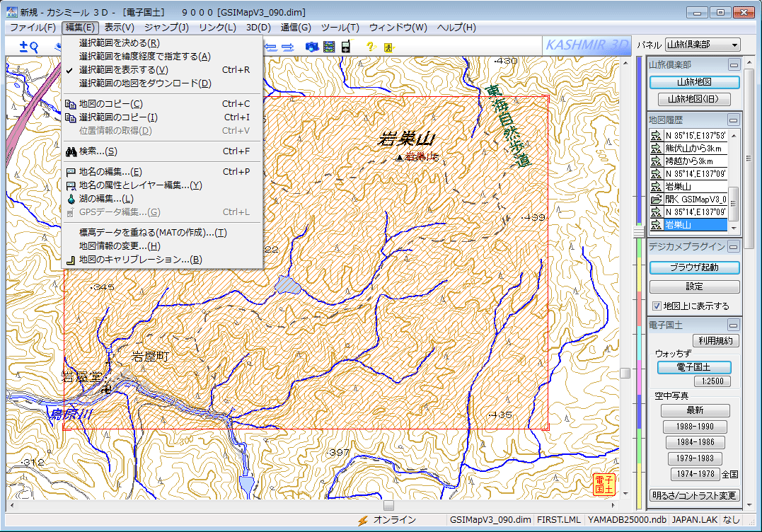Click the jump icon beside 袴越から3km
This screenshot has width=762, height=532.
[656, 161]
